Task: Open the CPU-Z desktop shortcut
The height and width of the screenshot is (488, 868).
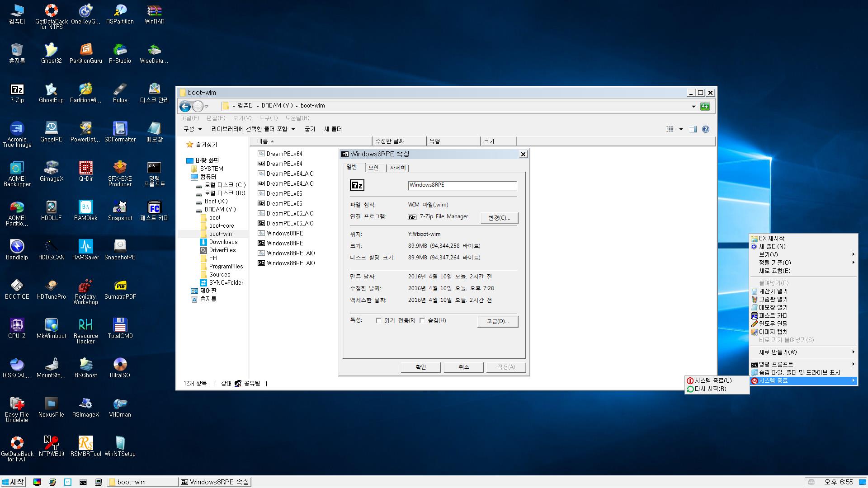Action: click(17, 328)
